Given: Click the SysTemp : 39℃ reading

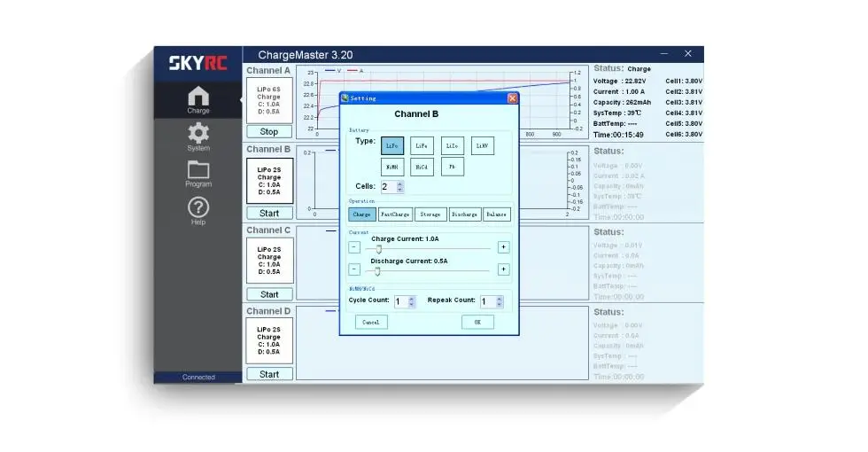Looking at the screenshot, I should click(617, 113).
